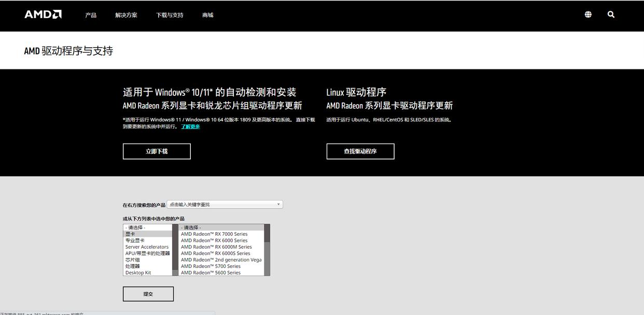
Task: Click the 了解更多 link
Action: pyautogui.click(x=190, y=126)
